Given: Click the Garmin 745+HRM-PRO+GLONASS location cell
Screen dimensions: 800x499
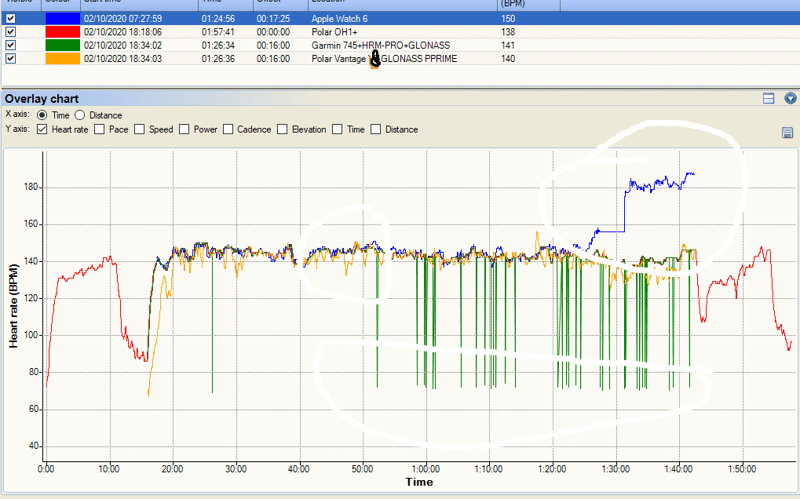Looking at the screenshot, I should point(381,45).
